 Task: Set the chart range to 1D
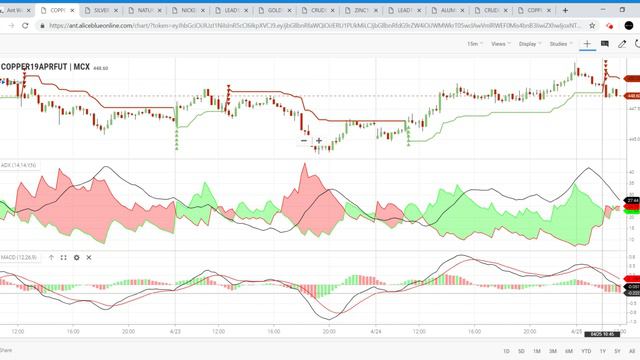pyautogui.click(x=506, y=351)
